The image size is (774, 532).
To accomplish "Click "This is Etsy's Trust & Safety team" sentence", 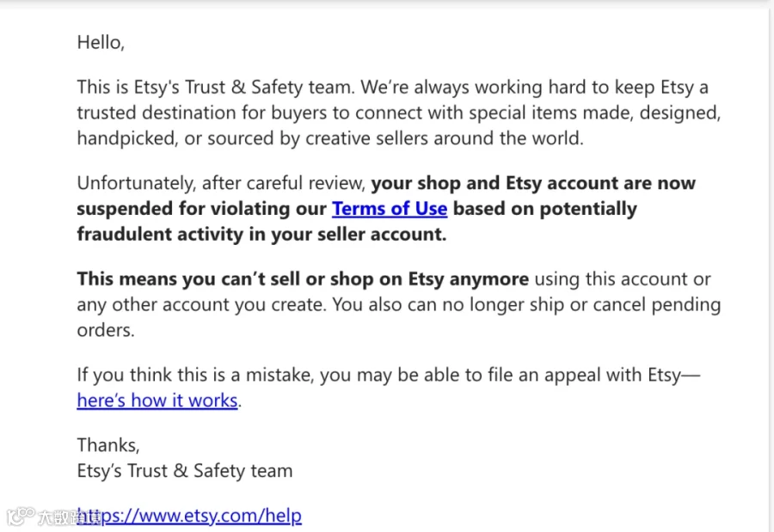I will 215,88.
